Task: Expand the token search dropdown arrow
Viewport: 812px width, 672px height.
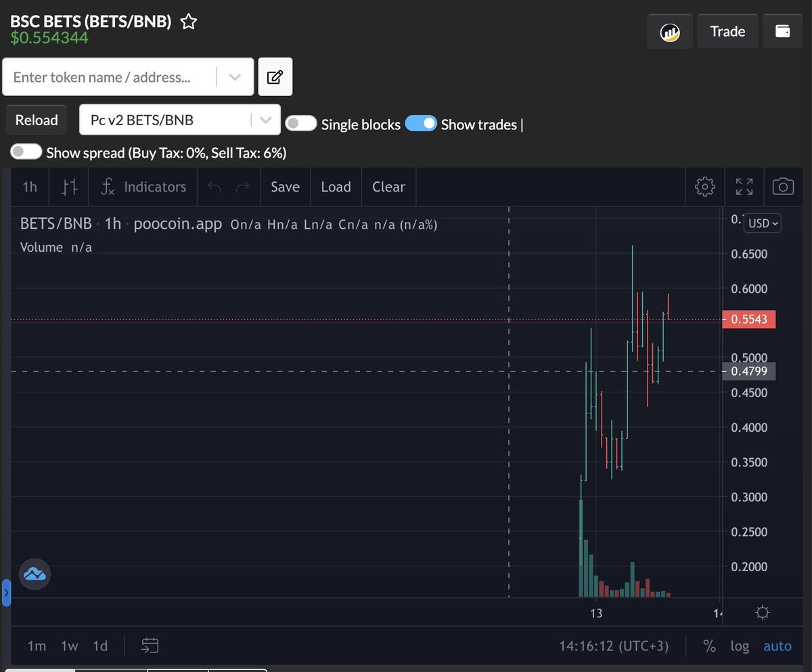Action: [x=235, y=76]
